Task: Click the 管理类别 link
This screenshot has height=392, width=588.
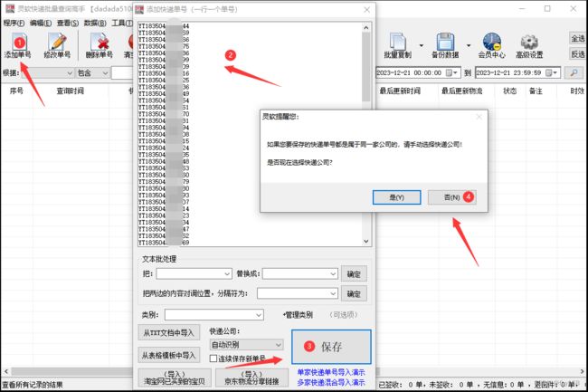Action: (x=299, y=315)
